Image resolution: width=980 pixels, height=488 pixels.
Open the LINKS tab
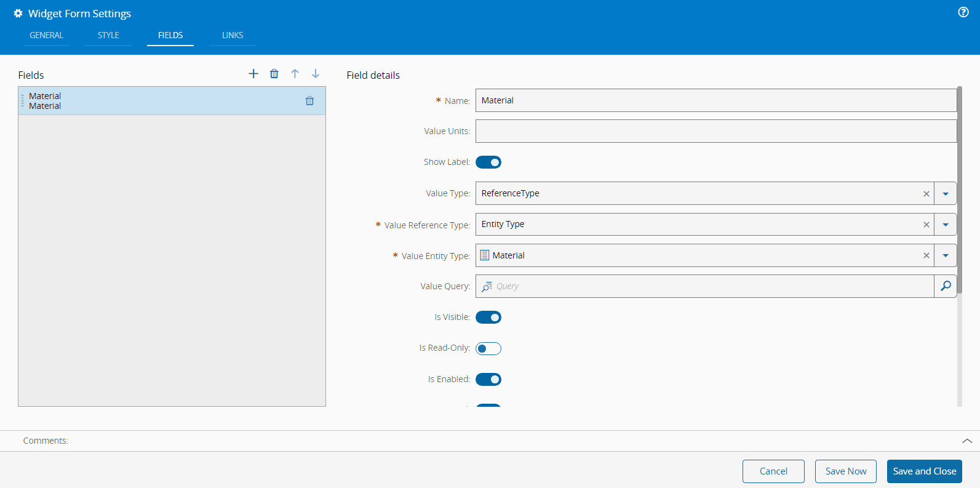coord(233,36)
